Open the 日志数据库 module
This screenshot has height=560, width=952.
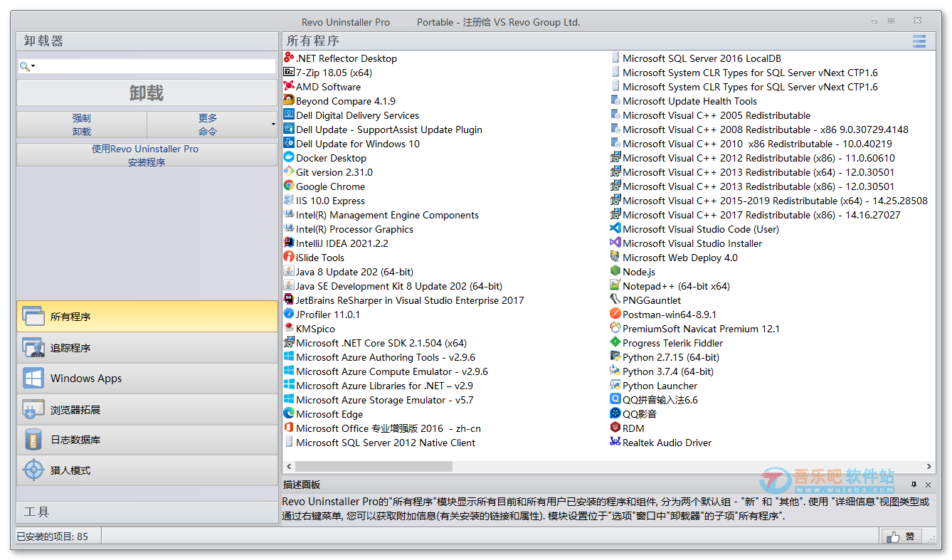click(147, 440)
